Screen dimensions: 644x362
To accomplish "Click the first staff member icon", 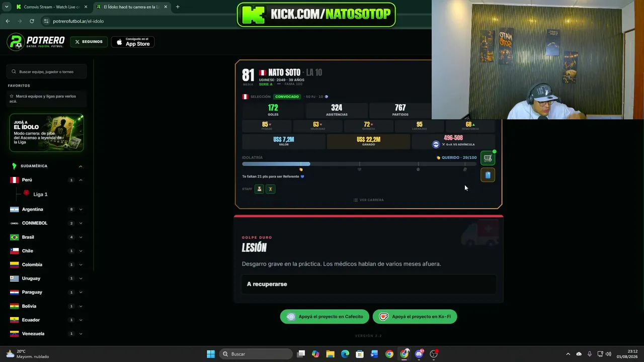I will point(259,189).
